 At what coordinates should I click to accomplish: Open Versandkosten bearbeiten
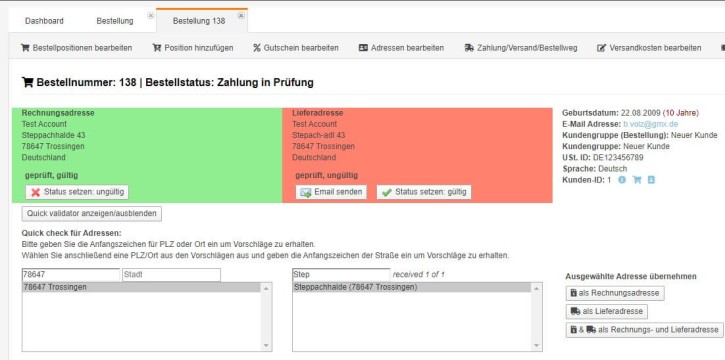649,48
